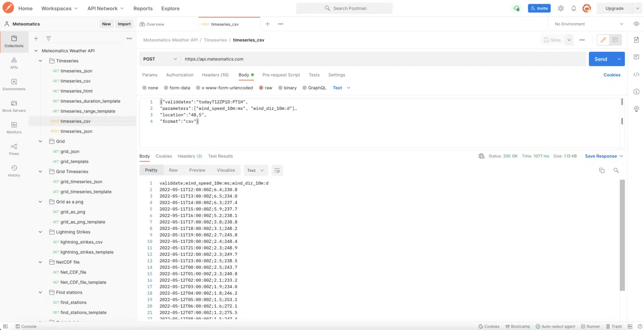Copy response body using copy icon
Viewport: 644px width, 330px height.
pyautogui.click(x=602, y=171)
